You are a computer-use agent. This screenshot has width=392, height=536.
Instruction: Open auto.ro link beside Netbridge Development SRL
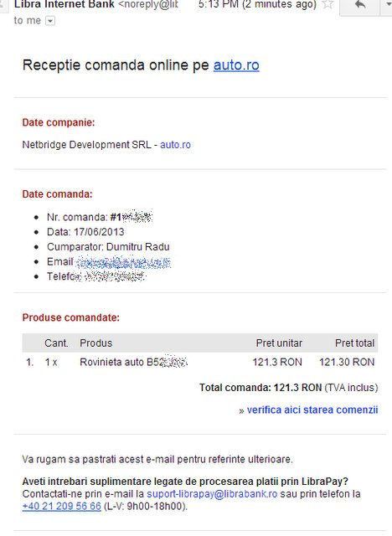point(175,145)
